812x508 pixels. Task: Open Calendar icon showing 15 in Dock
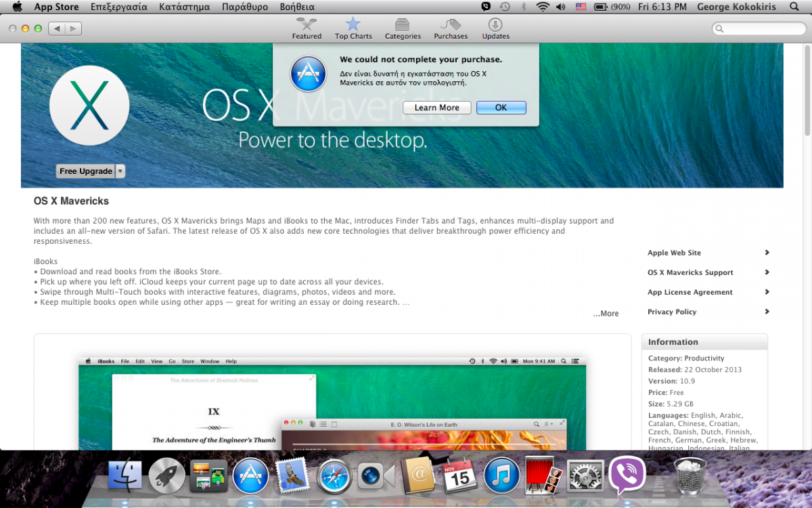pos(460,475)
